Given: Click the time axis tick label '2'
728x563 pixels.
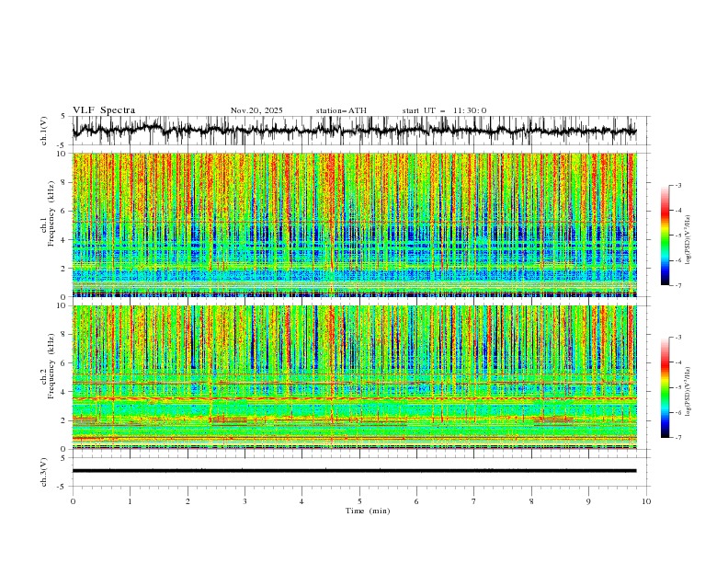Looking at the screenshot, I should pyautogui.click(x=188, y=501).
